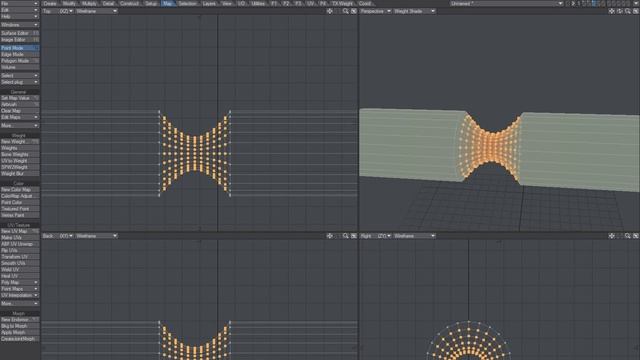Switch to the Multiply tab
This screenshot has width=640, height=360.
click(89, 3)
